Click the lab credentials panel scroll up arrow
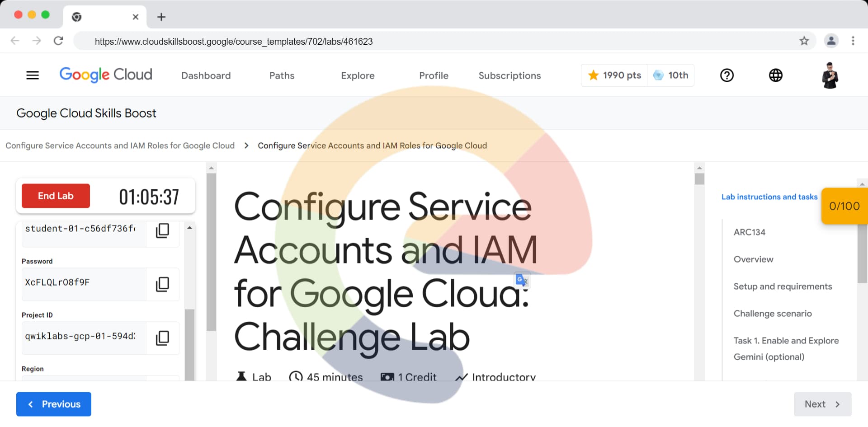Image resolution: width=868 pixels, height=427 pixels. coord(190,228)
